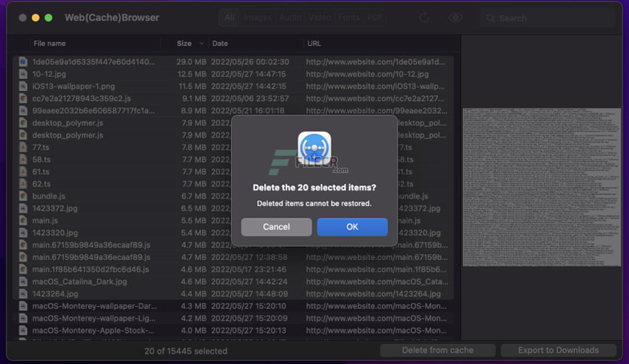Sort by Size column sort arrow
This screenshot has height=364, width=629.
202,44
